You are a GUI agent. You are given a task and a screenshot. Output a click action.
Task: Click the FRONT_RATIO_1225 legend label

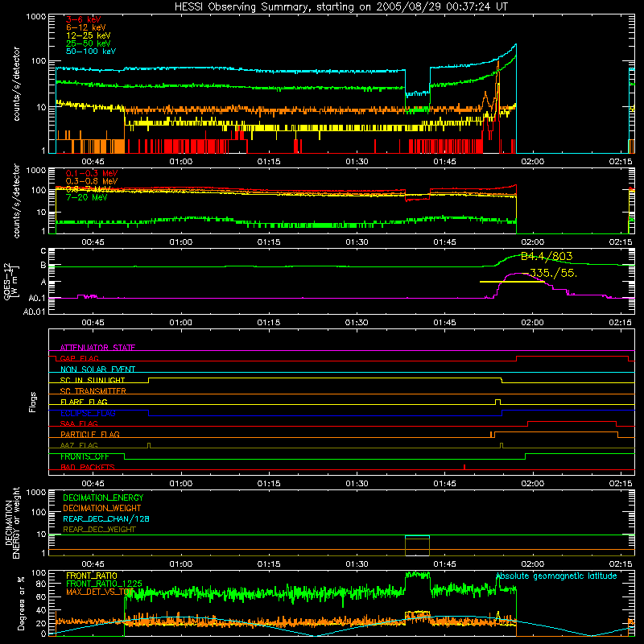point(104,584)
